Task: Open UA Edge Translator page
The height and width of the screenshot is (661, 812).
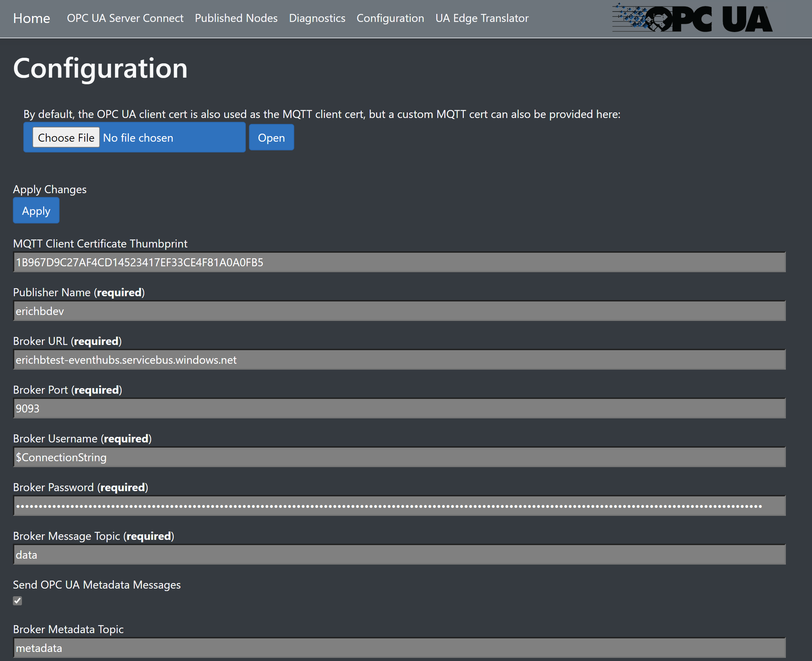Action: point(482,18)
